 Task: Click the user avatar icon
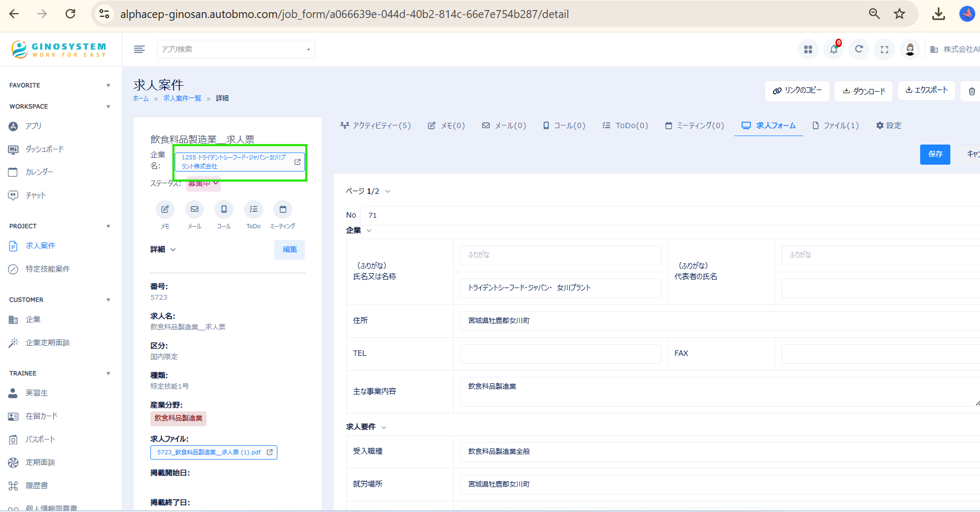(x=910, y=49)
